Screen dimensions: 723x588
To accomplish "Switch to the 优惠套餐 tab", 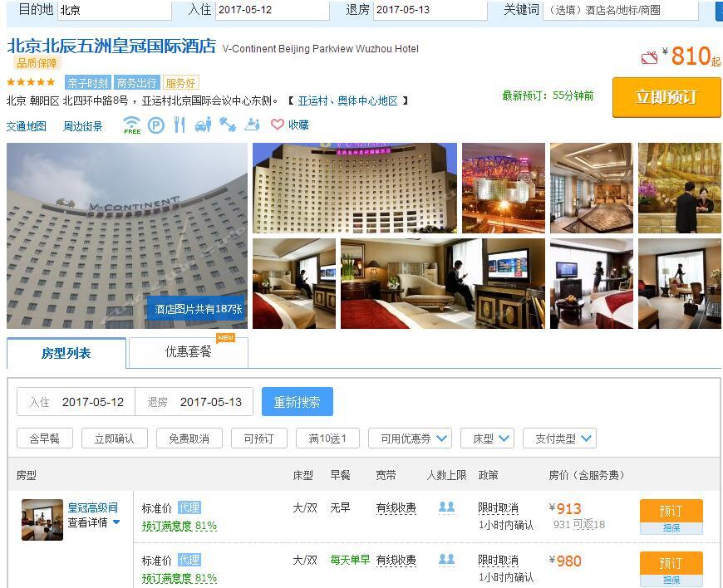I will tap(188, 352).
